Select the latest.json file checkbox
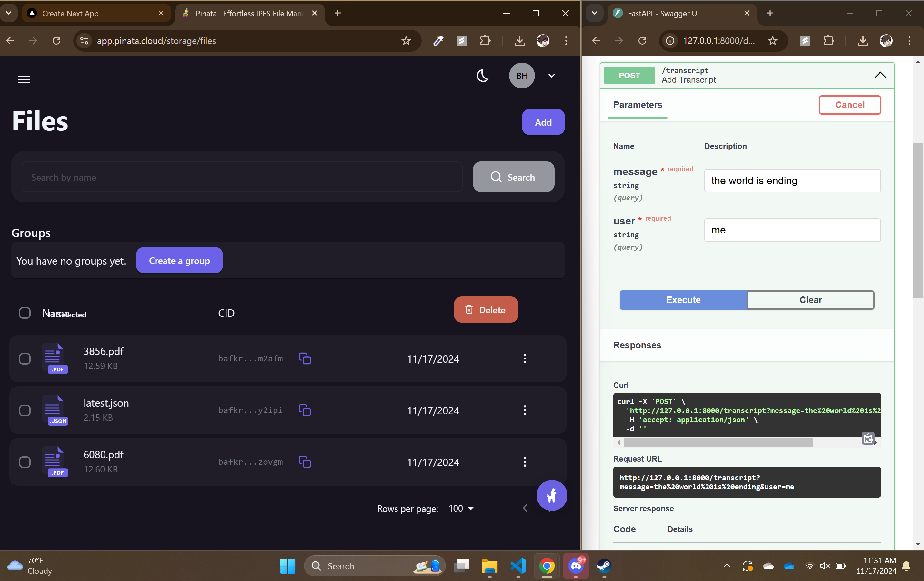 click(x=25, y=410)
